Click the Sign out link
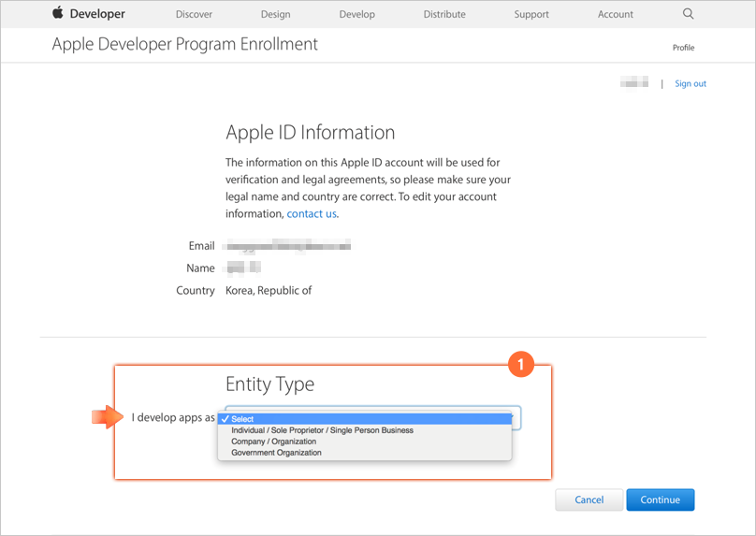756x536 pixels. pos(691,83)
